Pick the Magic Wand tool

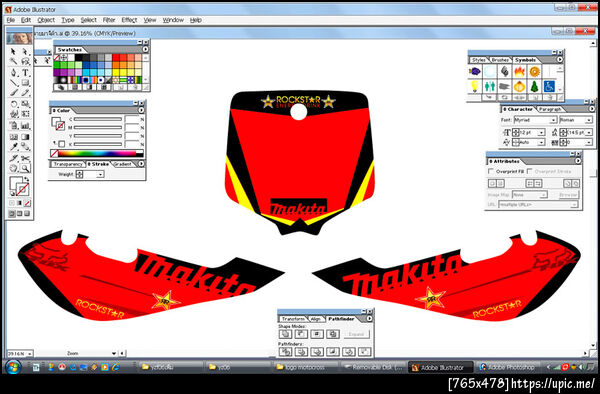coord(13,61)
